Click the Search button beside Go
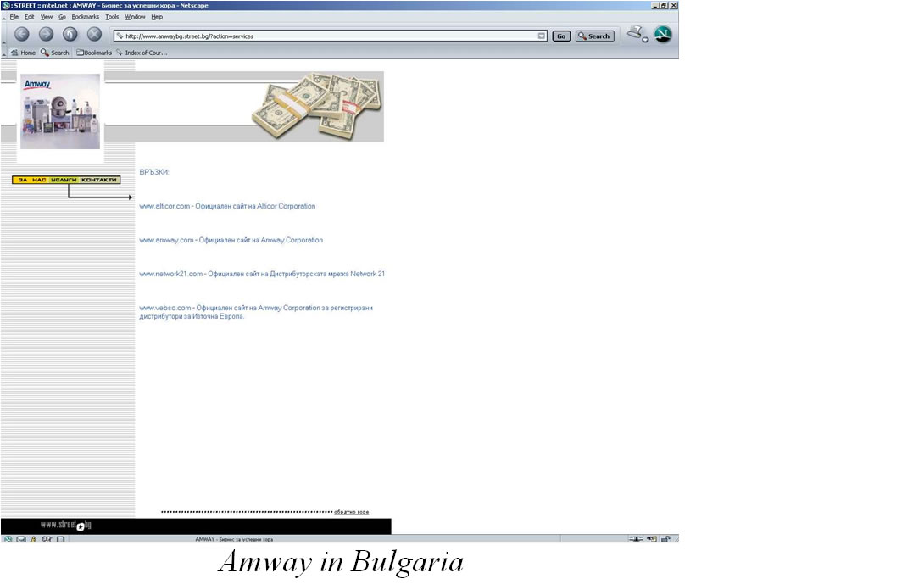 [594, 36]
